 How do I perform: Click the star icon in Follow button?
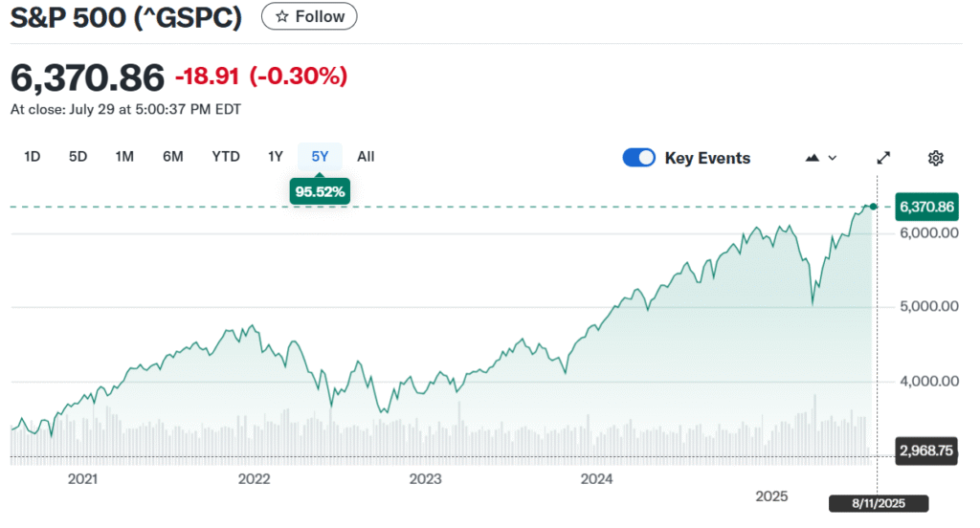(x=281, y=16)
